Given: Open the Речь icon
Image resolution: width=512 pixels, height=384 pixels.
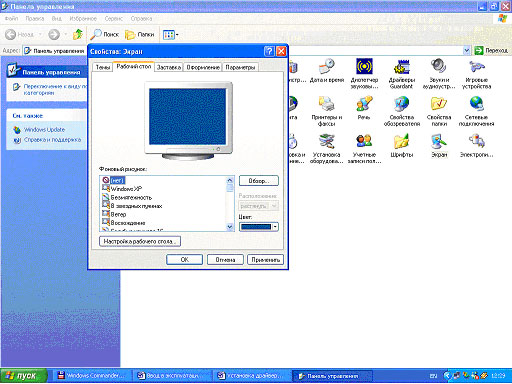Looking at the screenshot, I should [364, 108].
